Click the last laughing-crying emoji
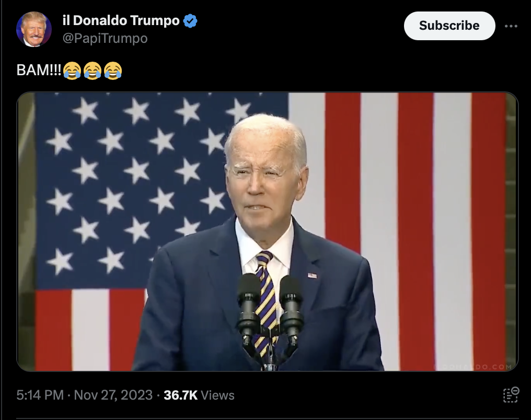This screenshot has height=420, width=531. point(113,71)
